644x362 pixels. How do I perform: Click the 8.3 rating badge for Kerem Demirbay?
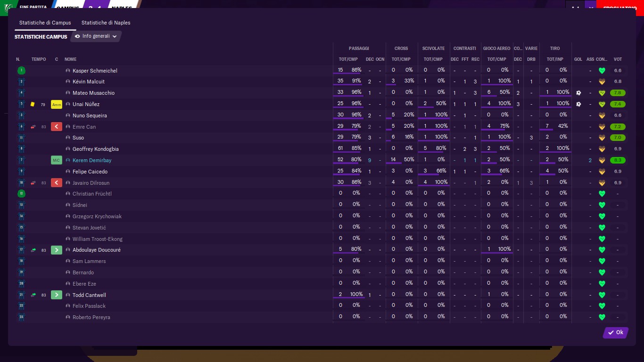pos(618,160)
